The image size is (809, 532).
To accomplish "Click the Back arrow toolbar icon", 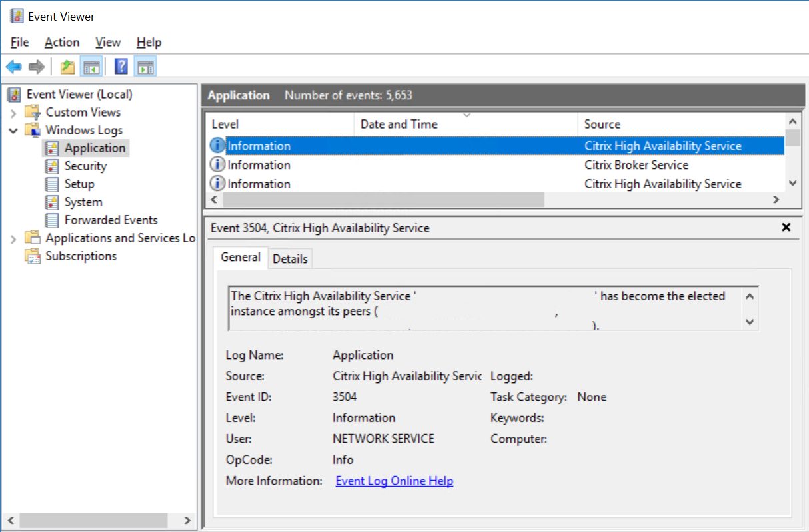I will click(x=13, y=67).
